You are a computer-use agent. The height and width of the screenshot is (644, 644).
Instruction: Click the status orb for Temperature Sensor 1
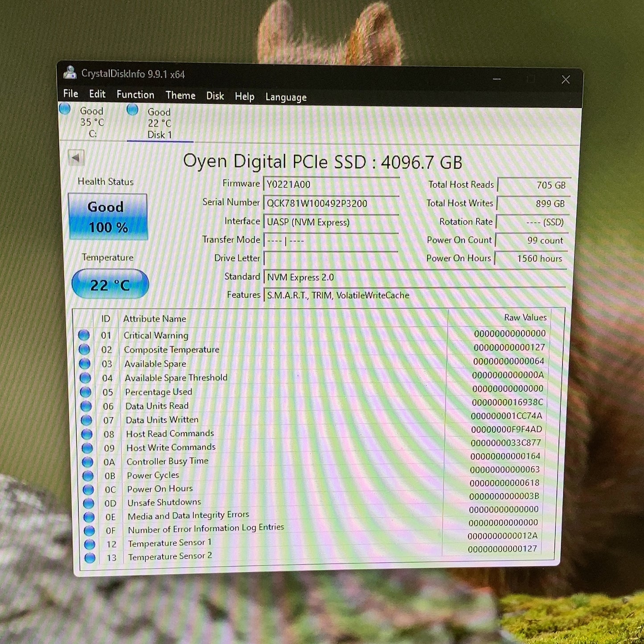90,544
